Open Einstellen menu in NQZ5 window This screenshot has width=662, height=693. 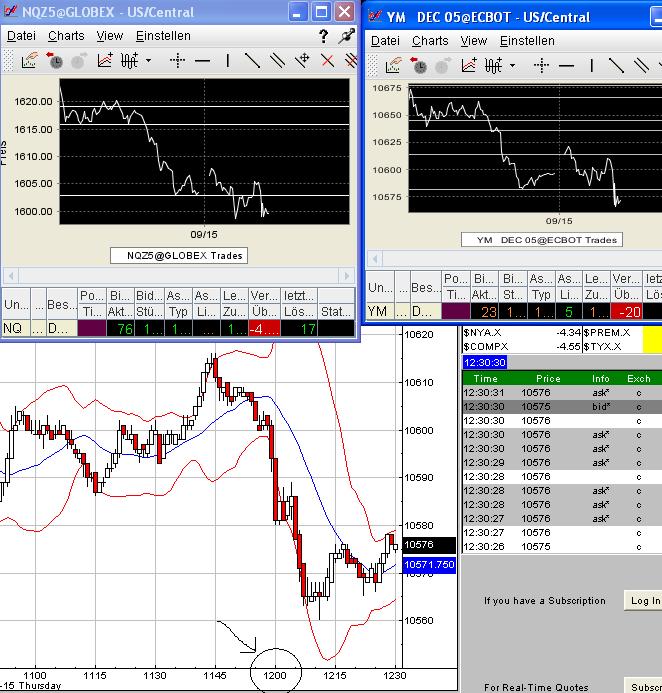coord(163,36)
